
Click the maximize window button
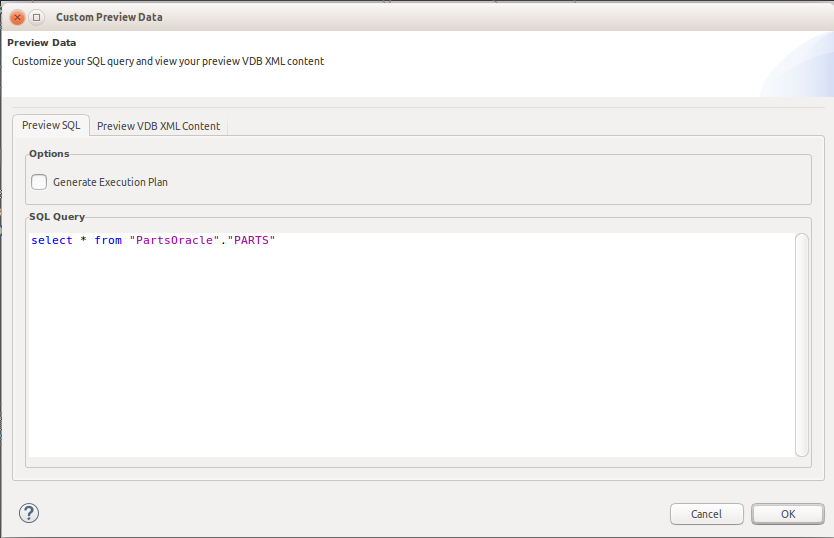click(37, 17)
